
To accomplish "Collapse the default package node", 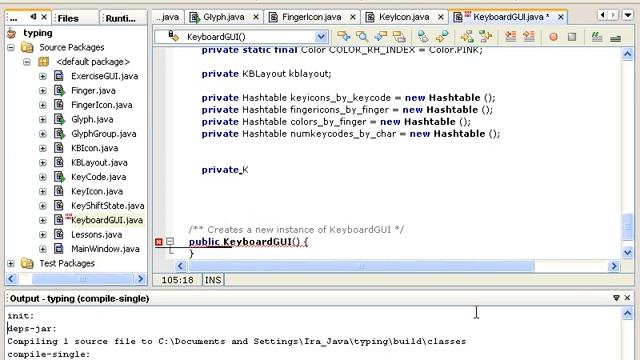I will point(27,62).
